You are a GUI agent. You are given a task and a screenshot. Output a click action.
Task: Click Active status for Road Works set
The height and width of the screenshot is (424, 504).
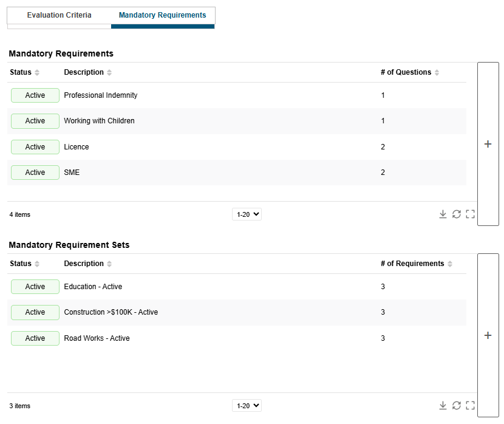point(35,338)
